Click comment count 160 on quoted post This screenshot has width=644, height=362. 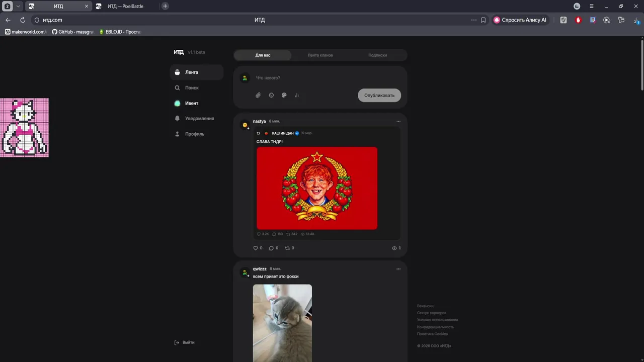[277, 234]
